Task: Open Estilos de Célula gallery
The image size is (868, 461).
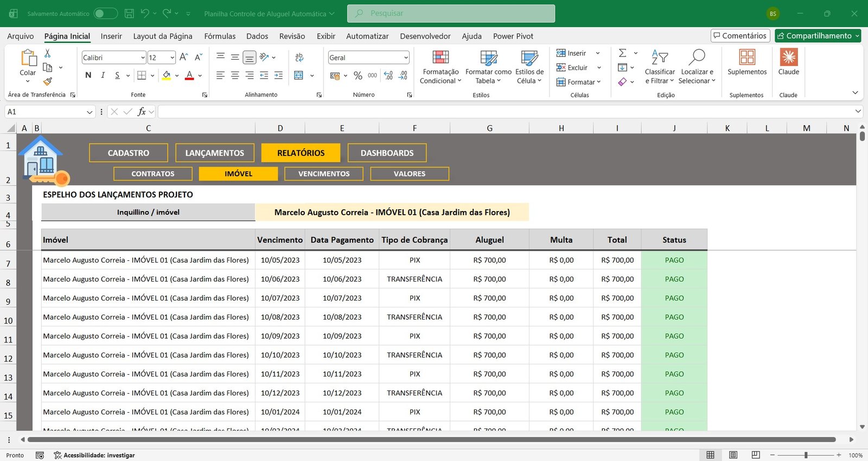Action: pos(529,67)
